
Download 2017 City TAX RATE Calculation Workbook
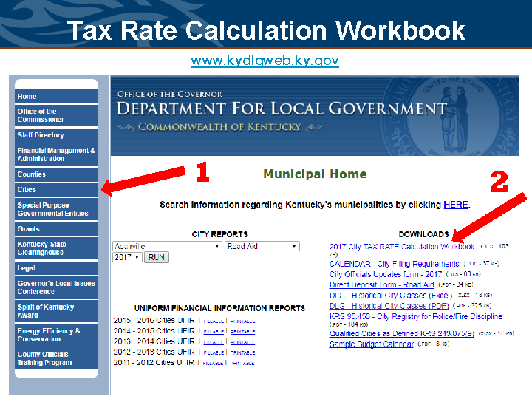click(403, 247)
